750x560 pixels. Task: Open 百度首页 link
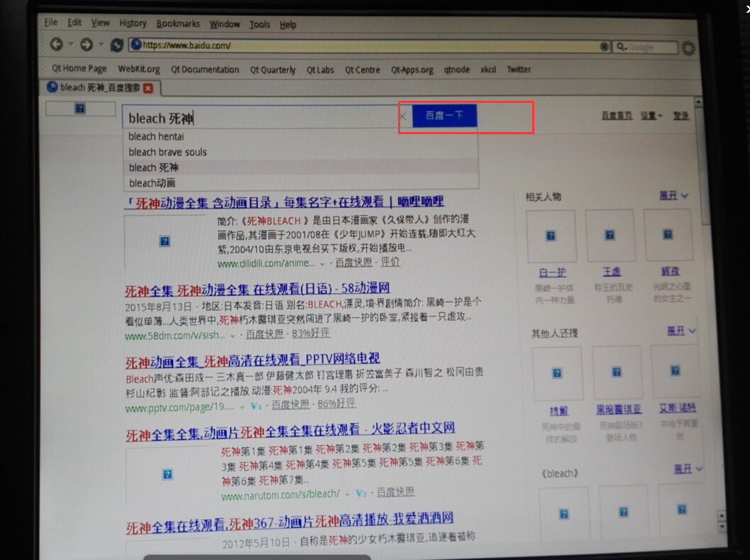[x=617, y=116]
